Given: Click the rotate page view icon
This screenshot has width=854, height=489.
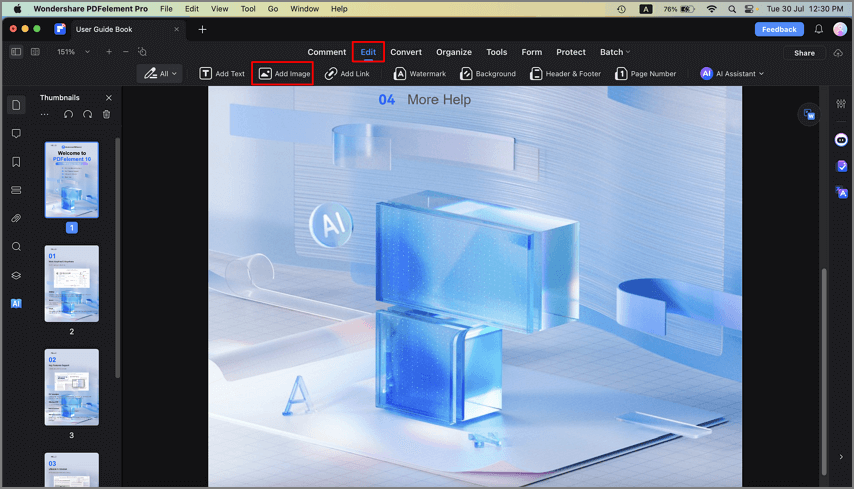Looking at the screenshot, I should point(143,52).
